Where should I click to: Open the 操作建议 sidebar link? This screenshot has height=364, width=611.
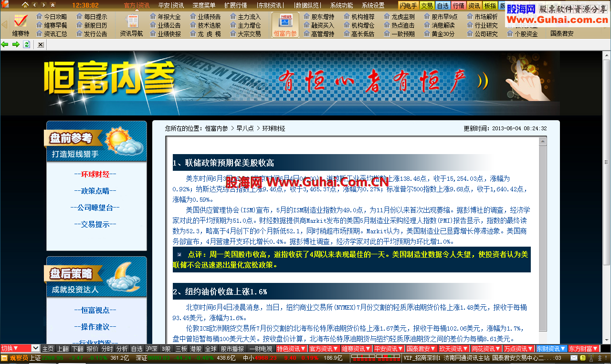coord(95,327)
